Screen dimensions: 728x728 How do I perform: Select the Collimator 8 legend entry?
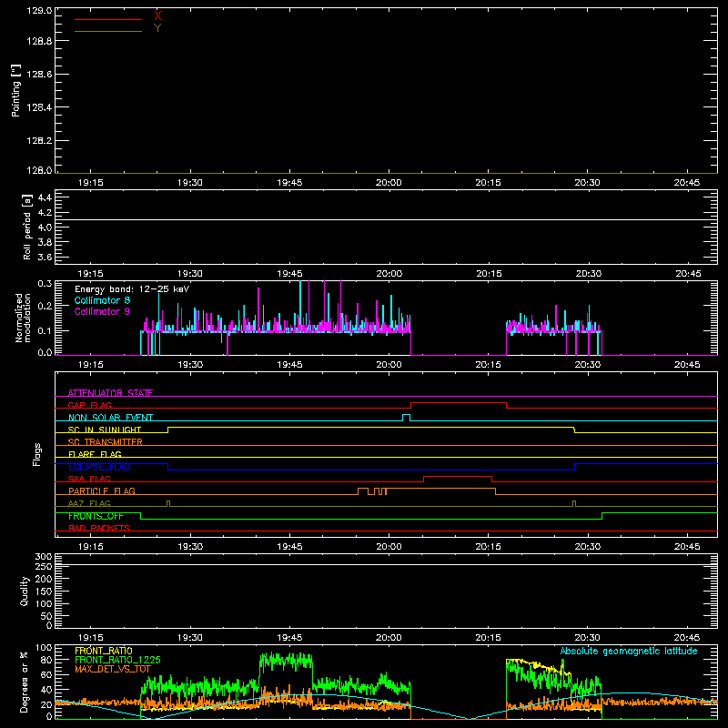102,300
